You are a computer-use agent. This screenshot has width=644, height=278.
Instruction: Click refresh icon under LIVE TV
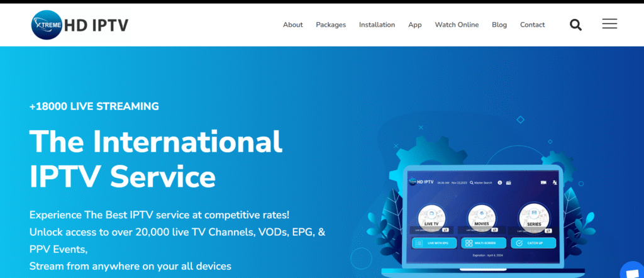coord(445,230)
